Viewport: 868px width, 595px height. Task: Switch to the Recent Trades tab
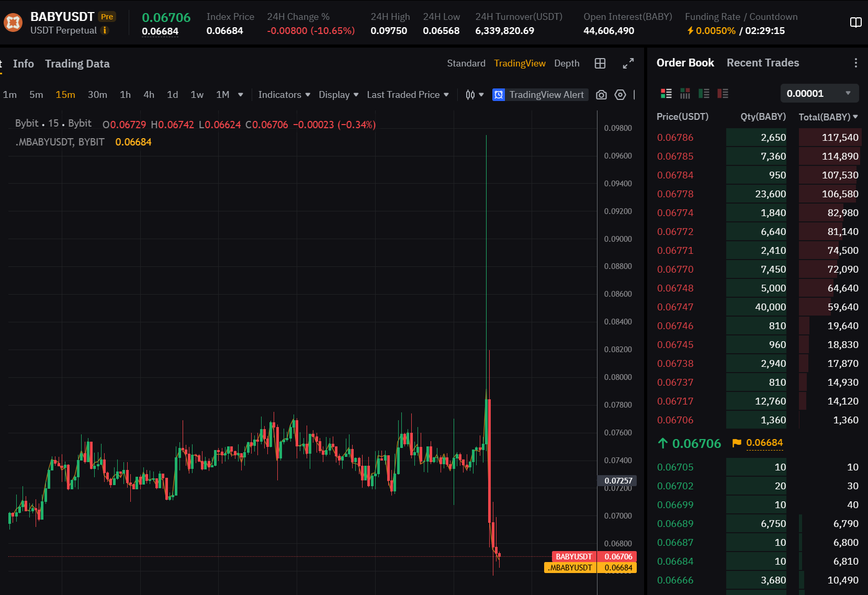(x=762, y=63)
